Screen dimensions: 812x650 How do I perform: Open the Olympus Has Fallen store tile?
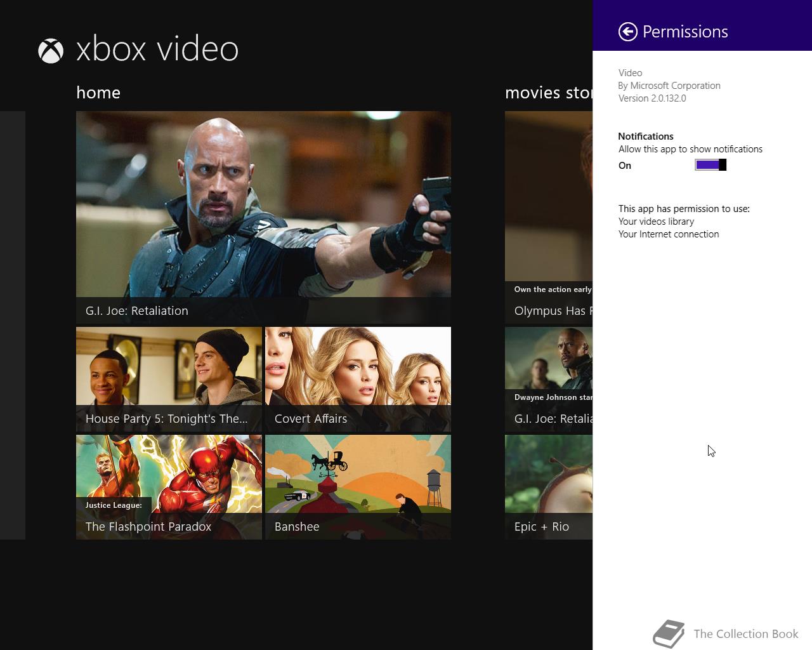tap(549, 217)
